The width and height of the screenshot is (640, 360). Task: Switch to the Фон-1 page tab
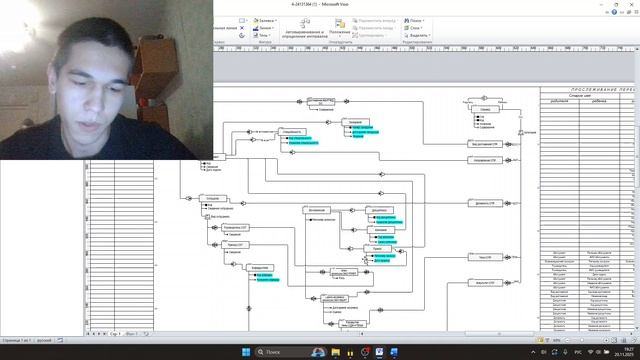[131, 334]
